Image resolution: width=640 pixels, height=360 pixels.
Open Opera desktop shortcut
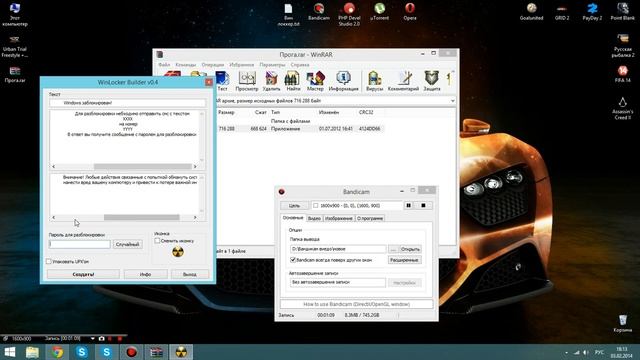(x=410, y=11)
